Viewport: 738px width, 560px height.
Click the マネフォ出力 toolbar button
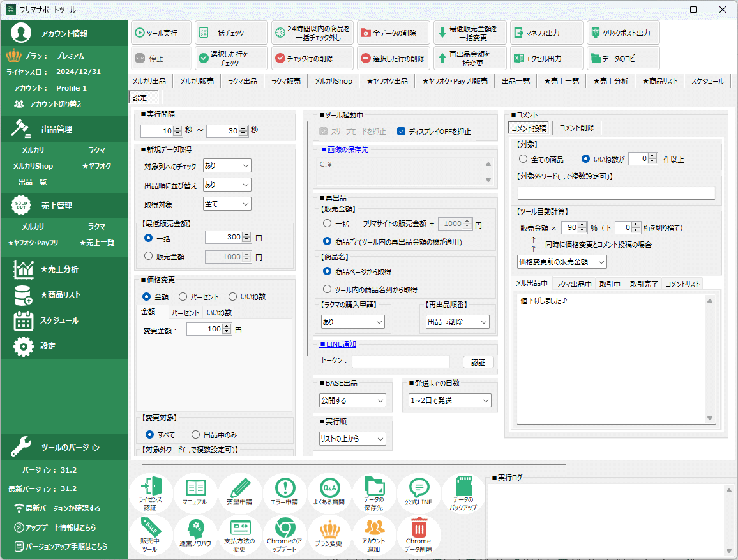click(546, 33)
